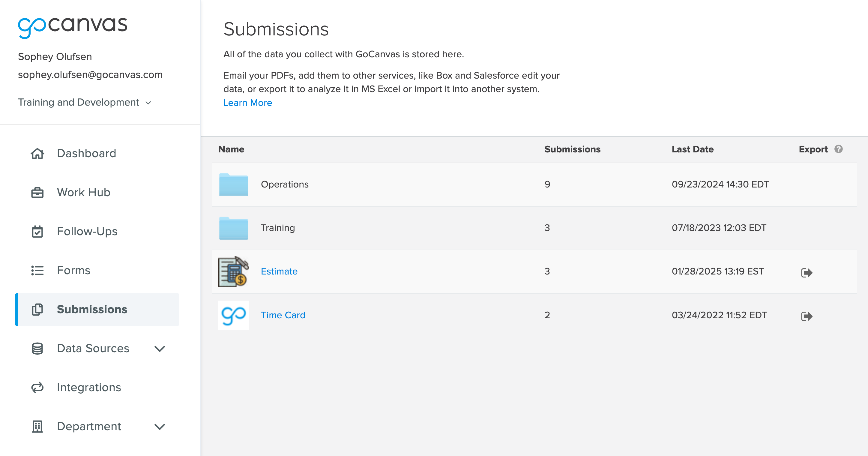Click the Estimate calculator form icon

pyautogui.click(x=233, y=271)
